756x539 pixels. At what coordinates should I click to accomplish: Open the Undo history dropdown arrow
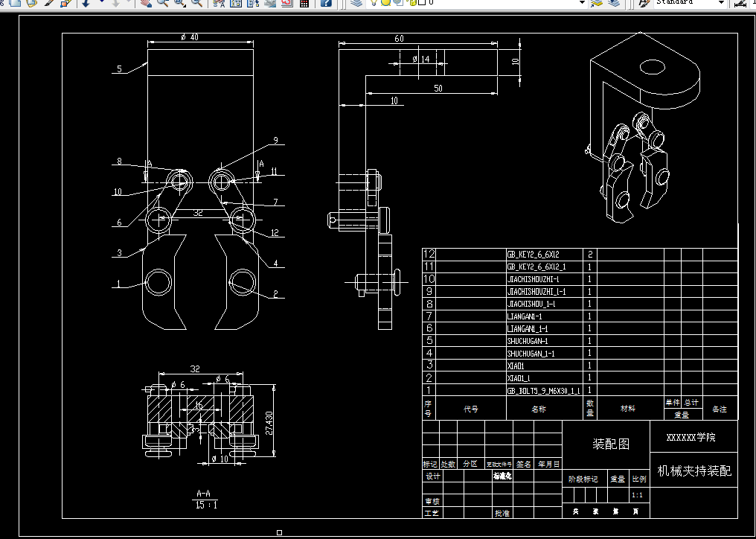102,2
